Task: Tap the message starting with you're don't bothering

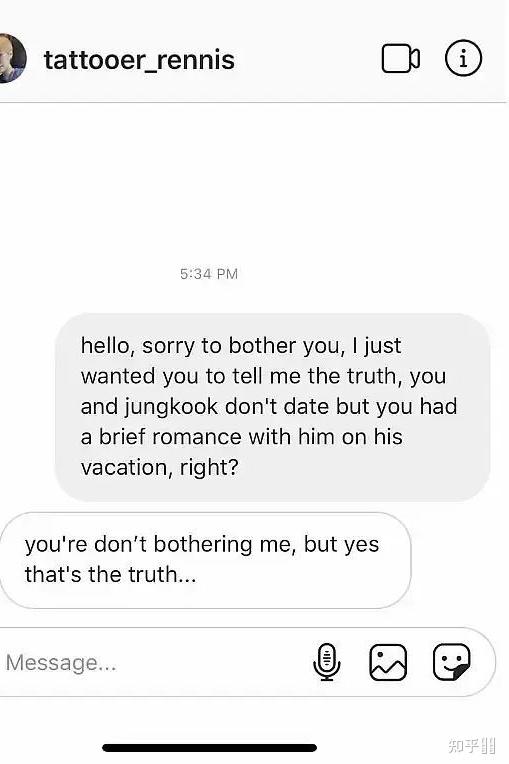Action: pyautogui.click(x=205, y=560)
